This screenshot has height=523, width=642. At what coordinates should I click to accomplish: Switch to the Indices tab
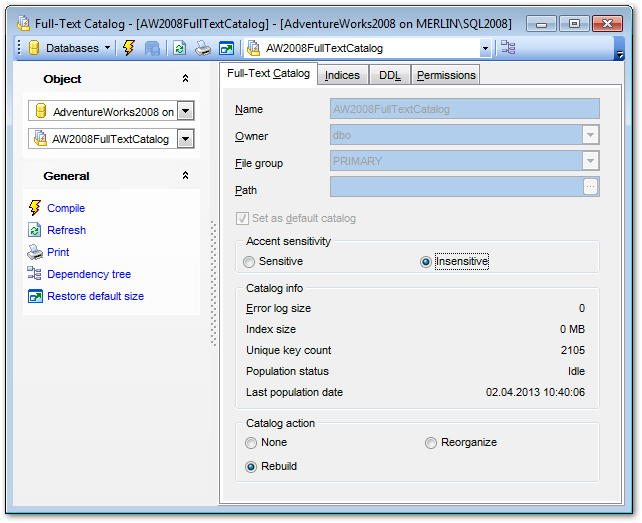[342, 75]
